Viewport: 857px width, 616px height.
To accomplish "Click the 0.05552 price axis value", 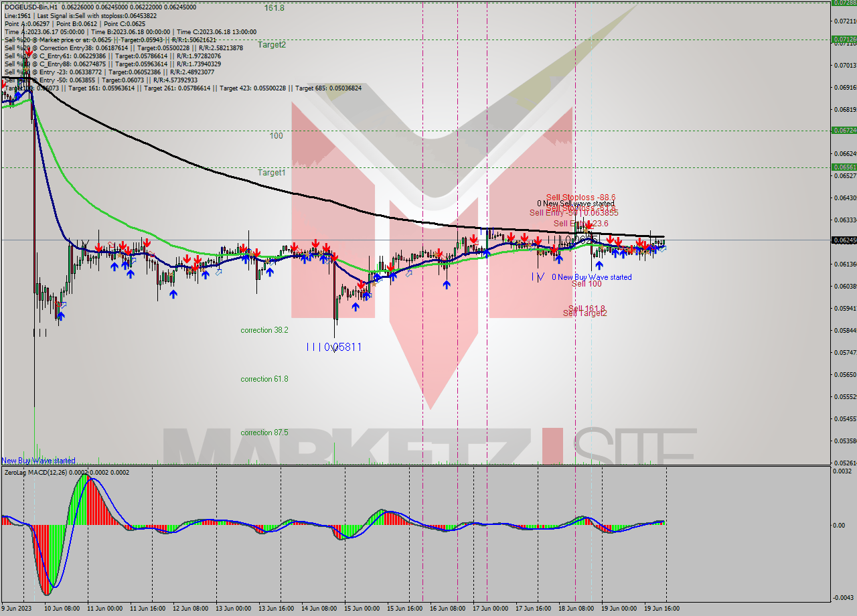I will click(846, 396).
